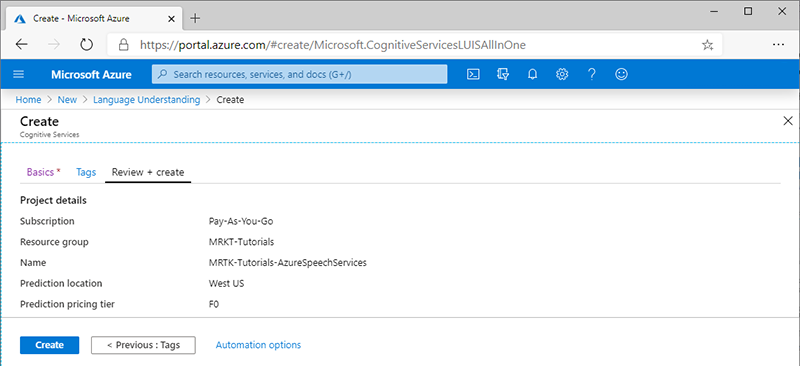This screenshot has width=800, height=366.
Task: Click the site lock icon
Action: coord(123,45)
